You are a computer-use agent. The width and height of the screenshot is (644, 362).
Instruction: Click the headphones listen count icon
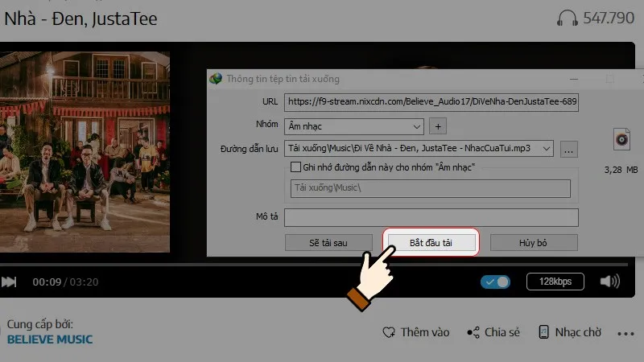point(568,18)
